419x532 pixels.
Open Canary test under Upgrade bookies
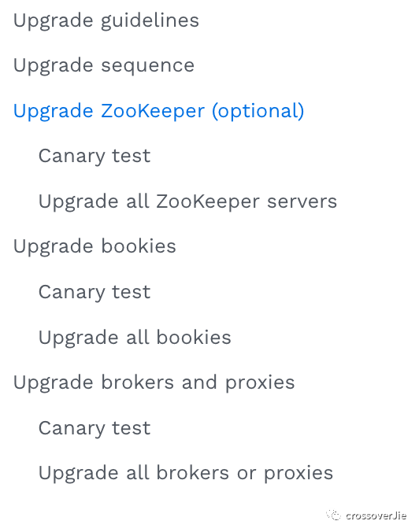(95, 293)
